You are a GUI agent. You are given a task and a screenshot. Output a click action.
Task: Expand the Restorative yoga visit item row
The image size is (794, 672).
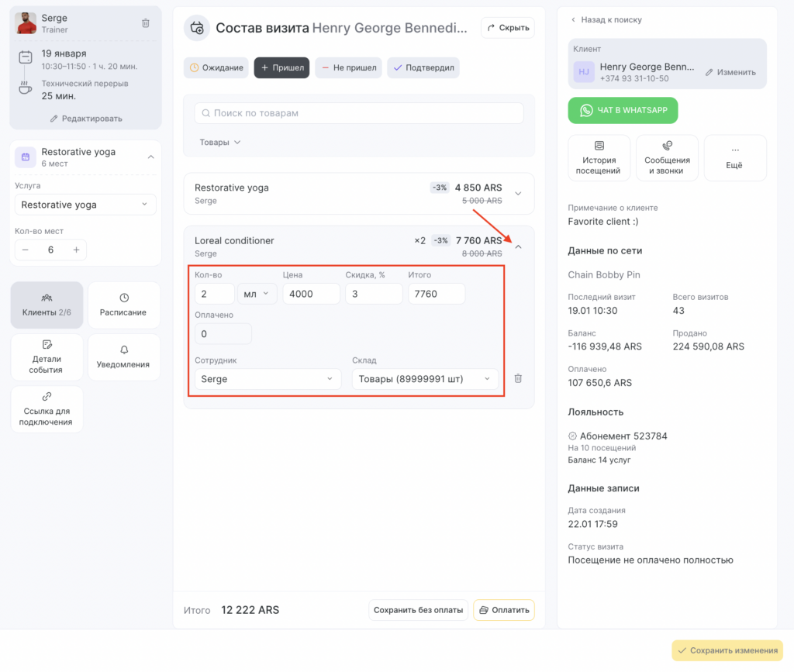click(x=518, y=194)
